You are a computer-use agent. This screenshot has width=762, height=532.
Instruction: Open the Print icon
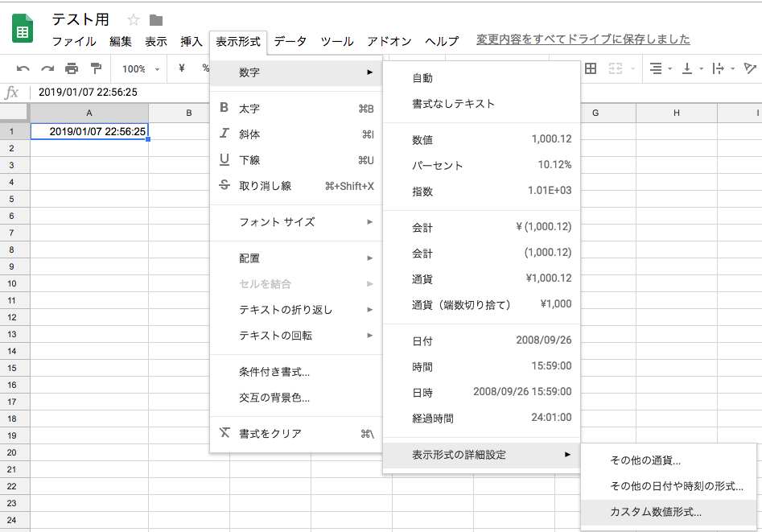(x=70, y=69)
